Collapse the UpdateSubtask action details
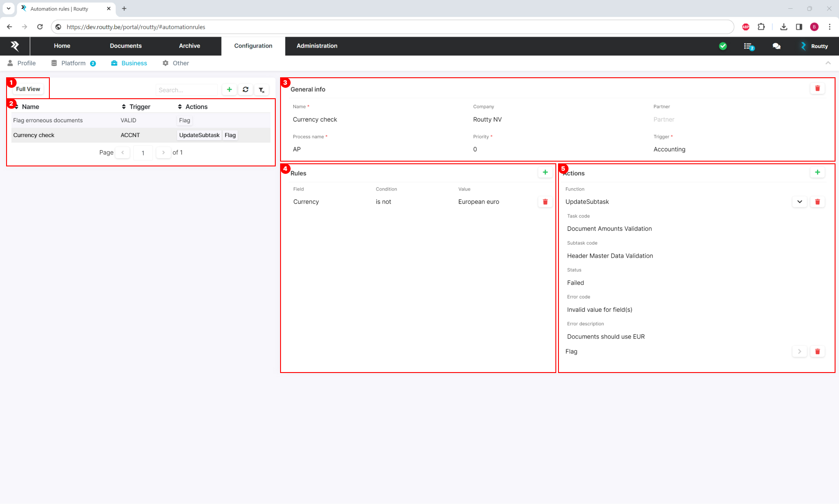This screenshot has height=504, width=839. (x=799, y=202)
